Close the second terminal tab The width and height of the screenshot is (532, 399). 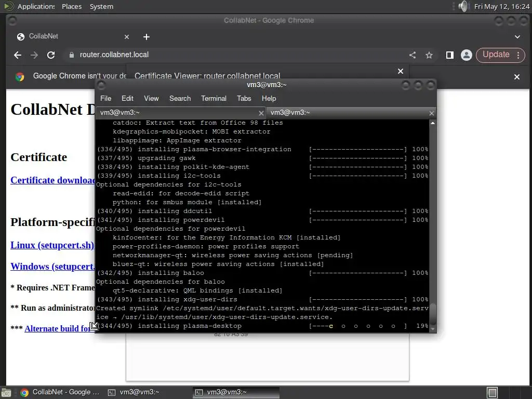pyautogui.click(x=432, y=113)
